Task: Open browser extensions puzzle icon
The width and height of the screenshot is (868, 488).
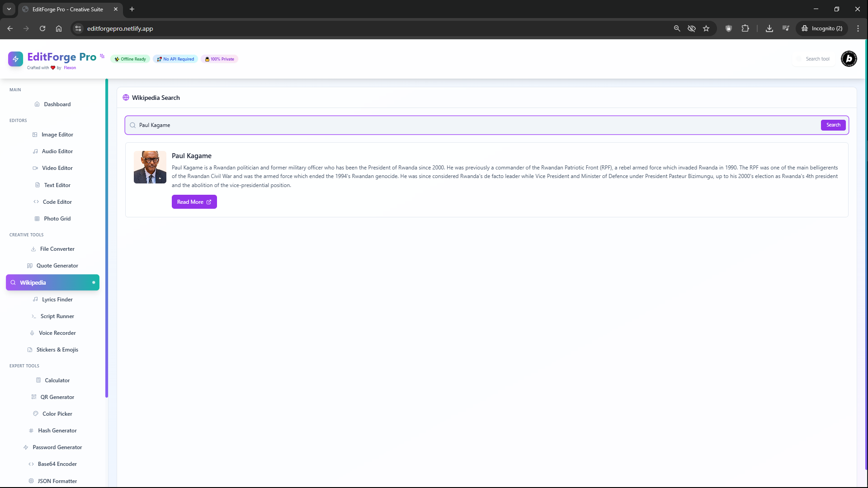Action: click(745, 28)
